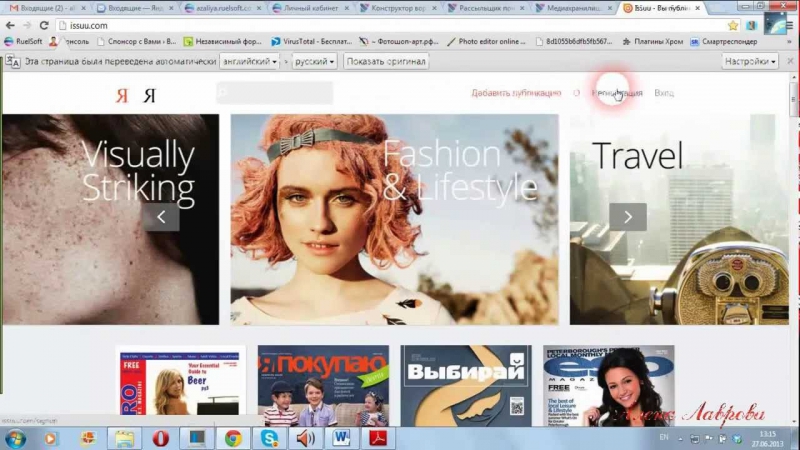Click the 'Вход' login link
The image size is (800, 450).
pos(664,93)
